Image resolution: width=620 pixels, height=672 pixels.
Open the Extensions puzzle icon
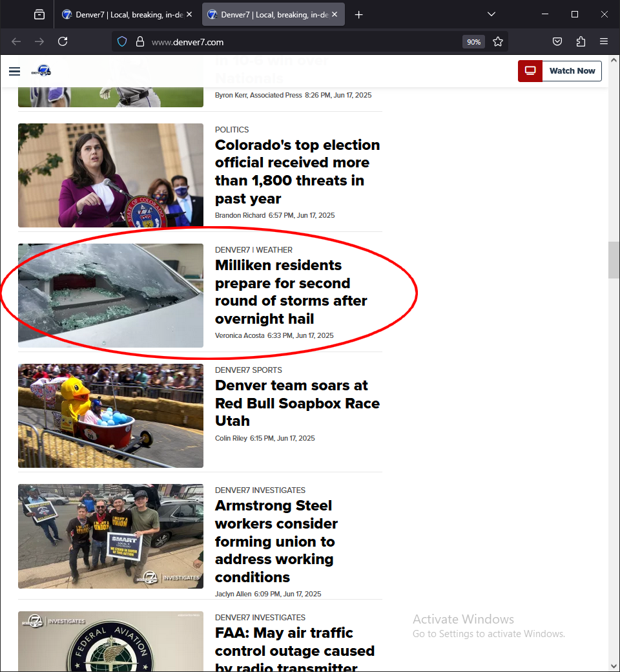tap(581, 41)
